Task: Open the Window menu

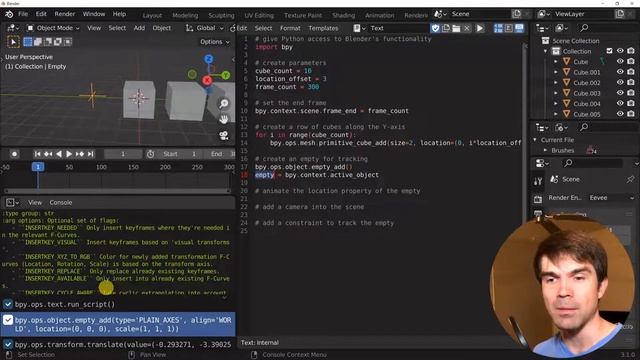Action: pyautogui.click(x=94, y=14)
